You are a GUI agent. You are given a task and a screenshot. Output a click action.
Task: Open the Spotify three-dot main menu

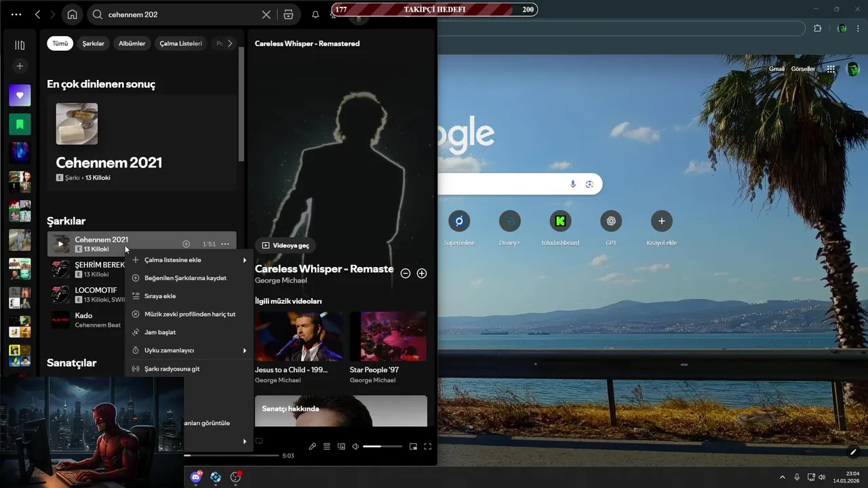pyautogui.click(x=16, y=14)
